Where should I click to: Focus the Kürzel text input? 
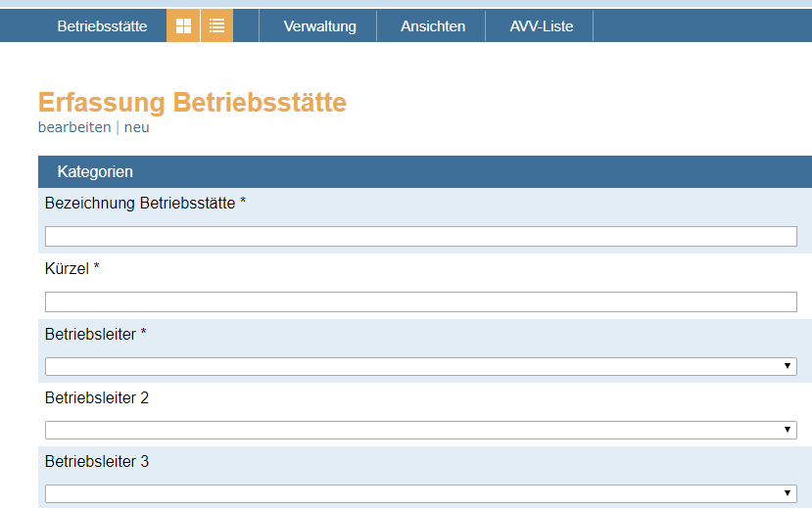click(x=420, y=301)
